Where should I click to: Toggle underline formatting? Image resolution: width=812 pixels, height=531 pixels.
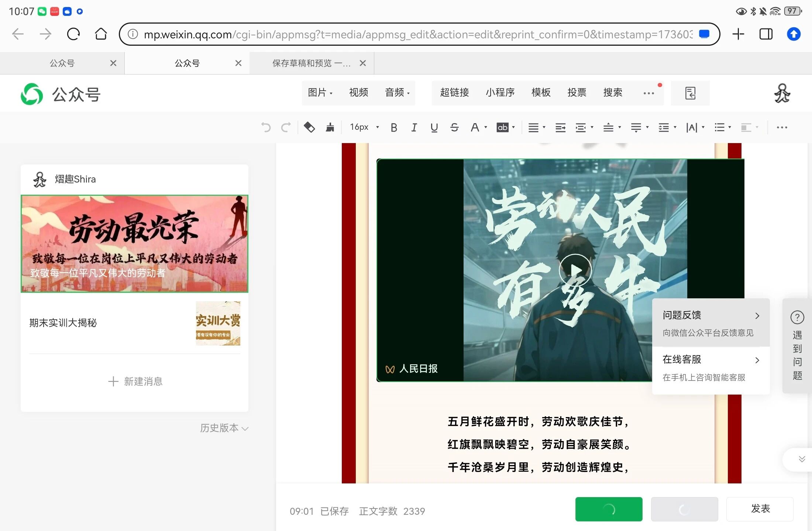pos(434,128)
